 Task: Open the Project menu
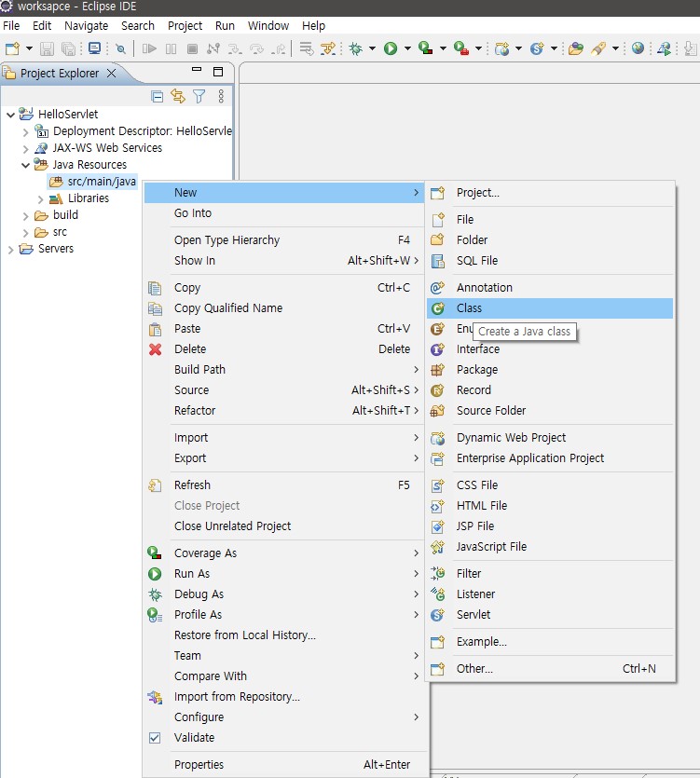pos(185,26)
